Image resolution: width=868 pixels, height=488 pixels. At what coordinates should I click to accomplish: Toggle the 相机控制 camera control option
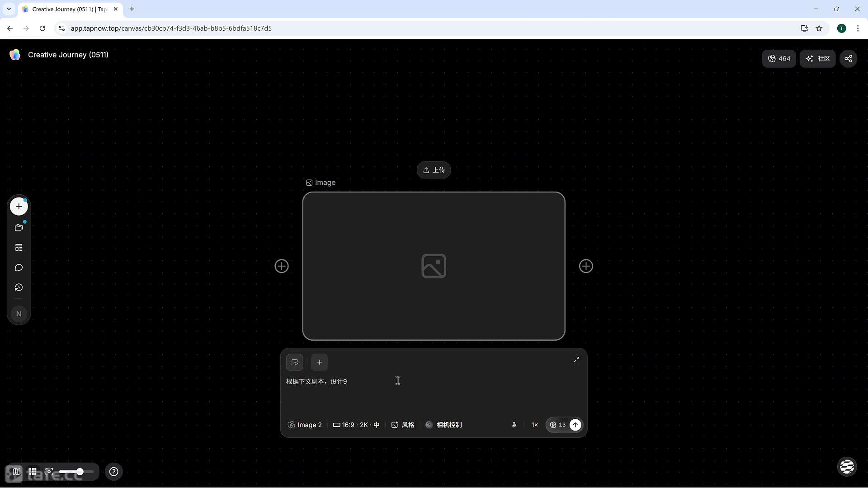[443, 425]
